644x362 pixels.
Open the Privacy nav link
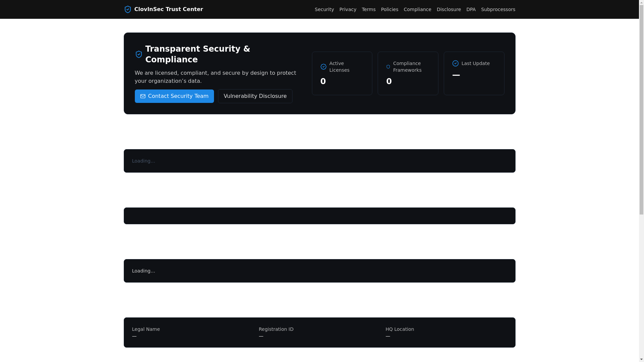348,9
